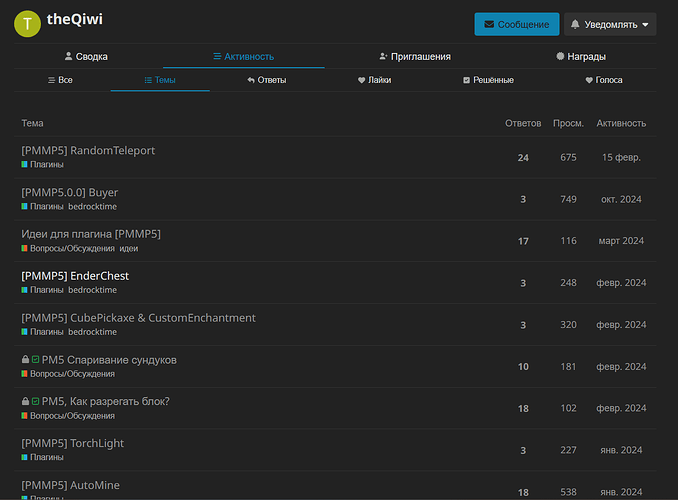Open the [PMMP5] EnderChest topic
This screenshot has height=500, width=678.
point(75,276)
